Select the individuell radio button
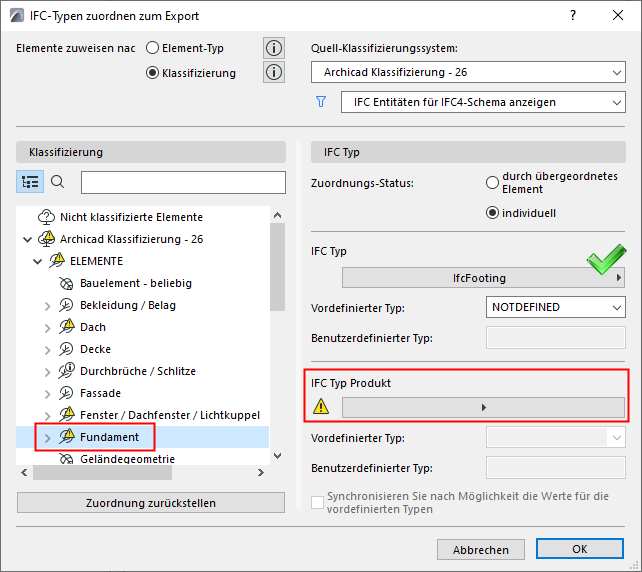 point(493,213)
